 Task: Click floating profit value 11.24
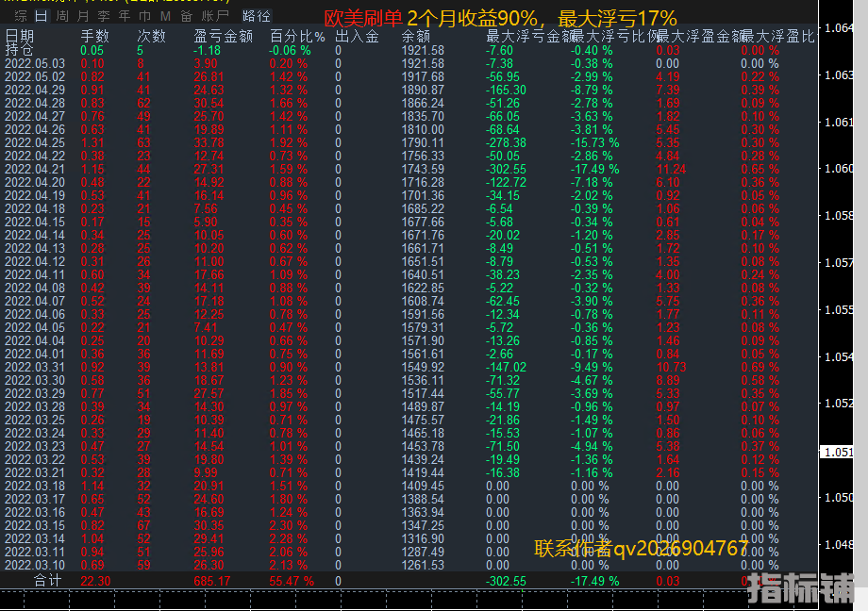[x=671, y=170]
